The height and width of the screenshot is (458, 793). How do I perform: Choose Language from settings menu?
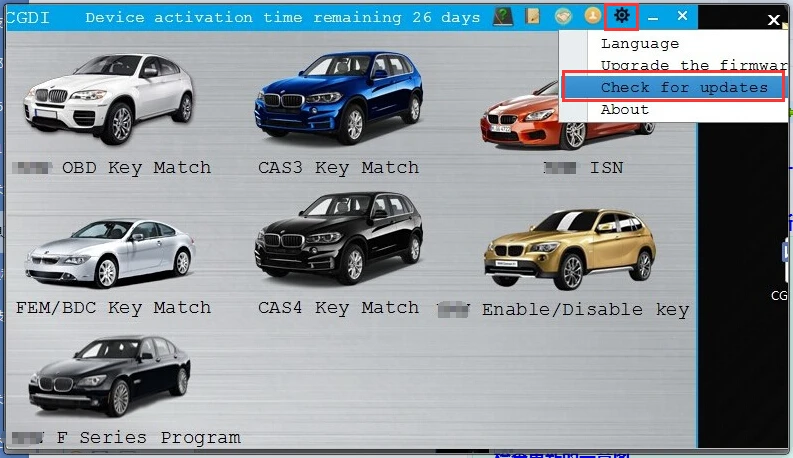point(640,44)
